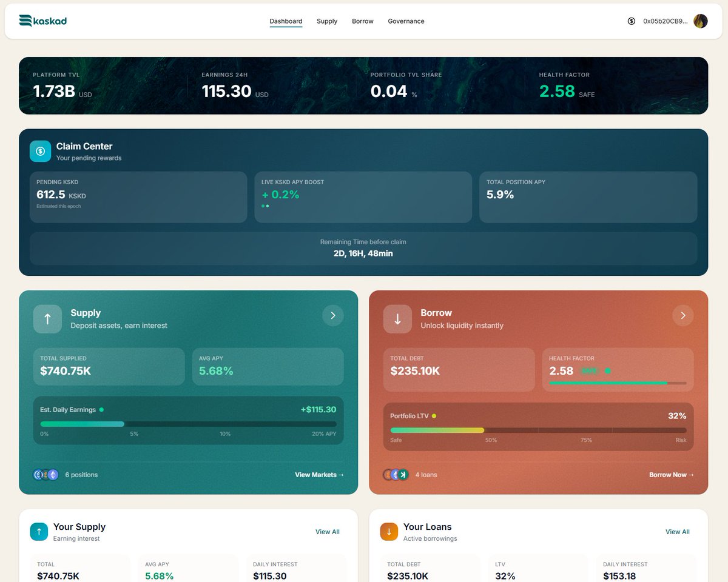Click View All in Your Loans
This screenshot has height=582, width=728.
678,532
